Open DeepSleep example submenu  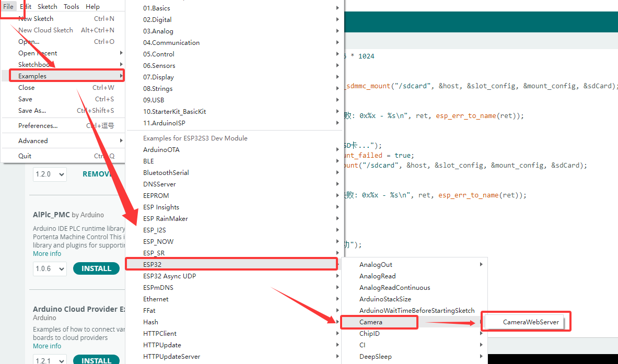414,357
